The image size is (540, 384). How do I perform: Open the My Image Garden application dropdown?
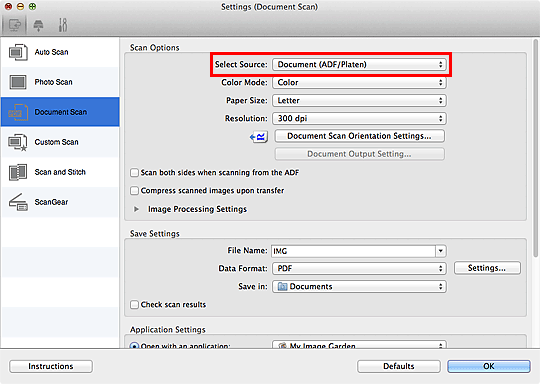359,344
